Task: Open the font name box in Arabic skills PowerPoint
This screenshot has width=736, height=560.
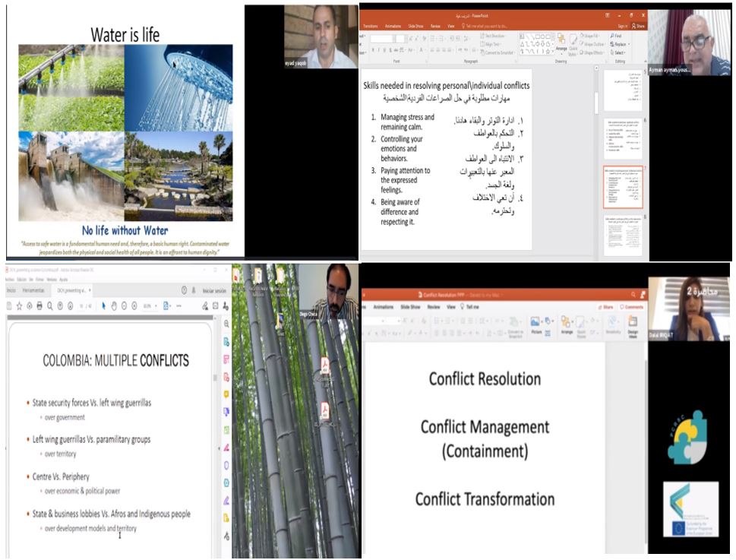Action: (381, 39)
